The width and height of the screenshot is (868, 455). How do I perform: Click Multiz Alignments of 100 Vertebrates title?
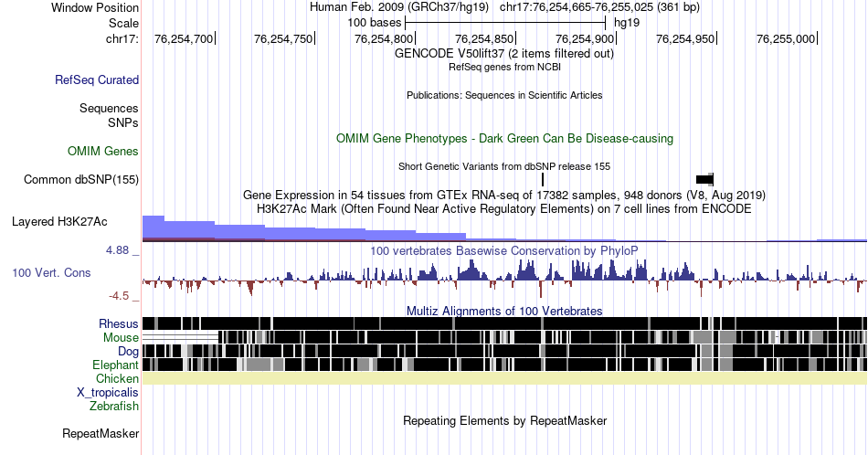504,311
